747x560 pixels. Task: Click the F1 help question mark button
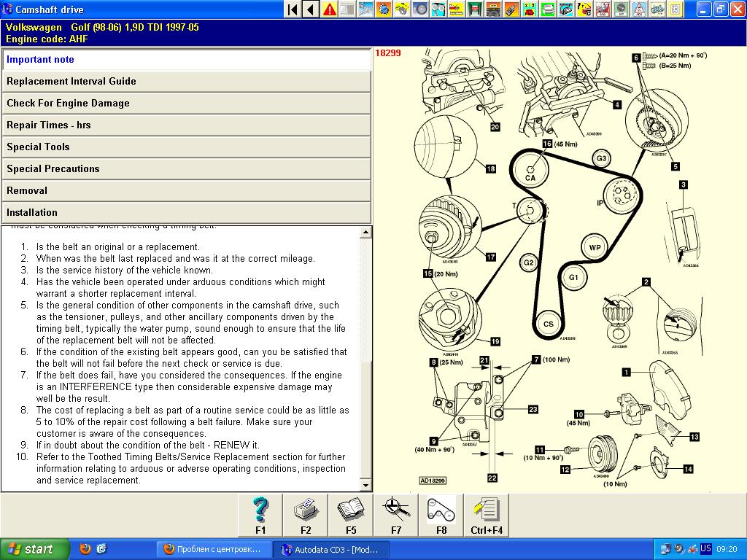point(260,515)
